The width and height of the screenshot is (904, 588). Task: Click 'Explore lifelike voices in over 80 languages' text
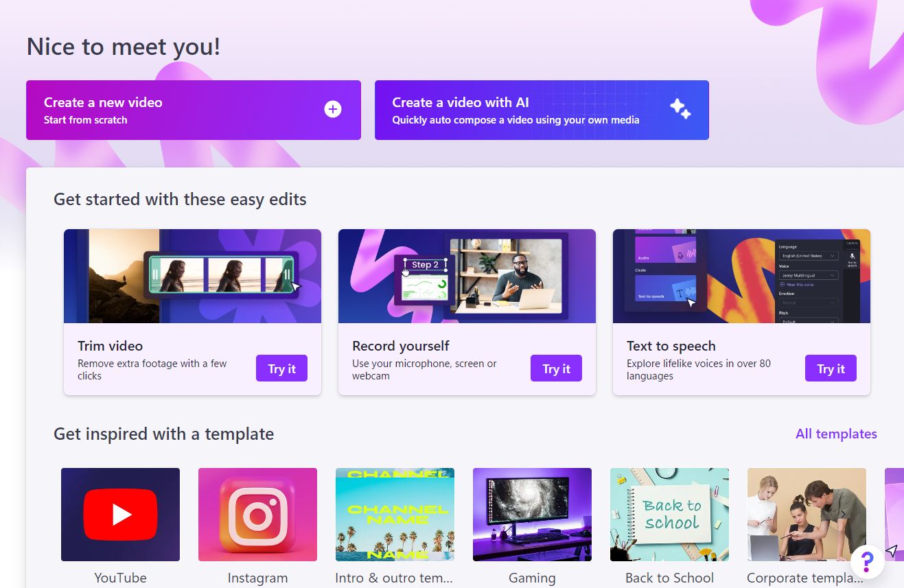pyautogui.click(x=699, y=370)
